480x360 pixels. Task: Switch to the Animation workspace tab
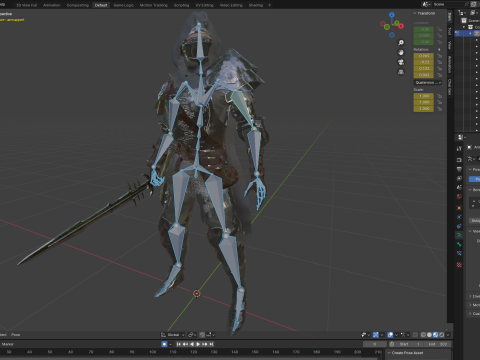52,5
